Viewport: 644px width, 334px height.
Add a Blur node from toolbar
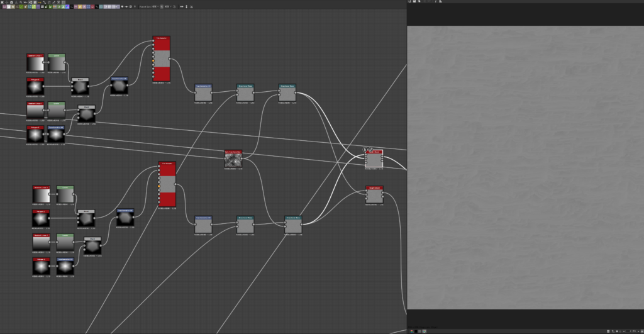[13, 6]
